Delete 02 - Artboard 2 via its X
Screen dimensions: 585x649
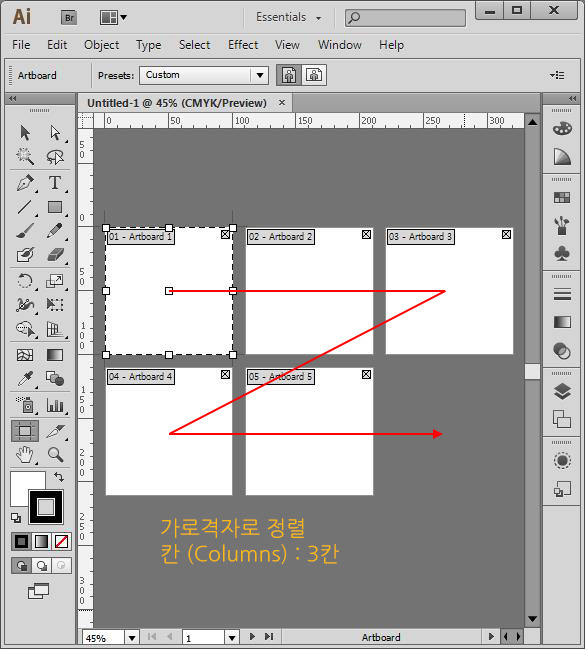click(366, 235)
